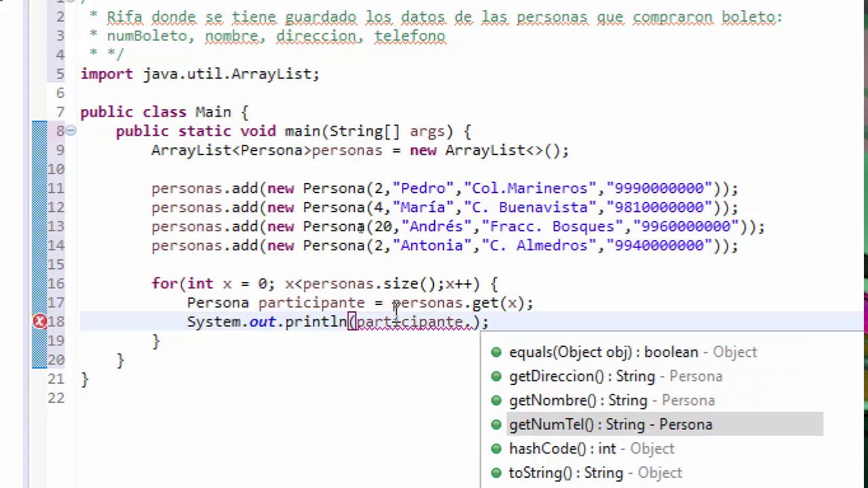Click the green method icon beside toString()
Viewport: 868px width, 488px height.
(496, 472)
